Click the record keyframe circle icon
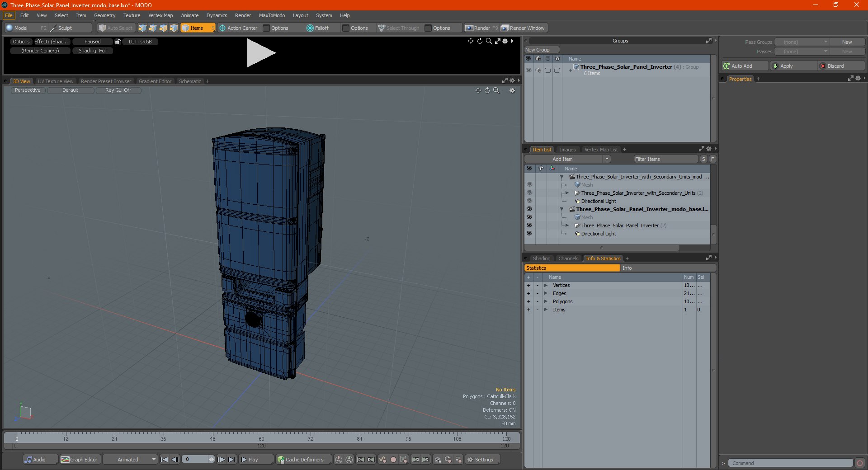The image size is (868, 470). 393,460
